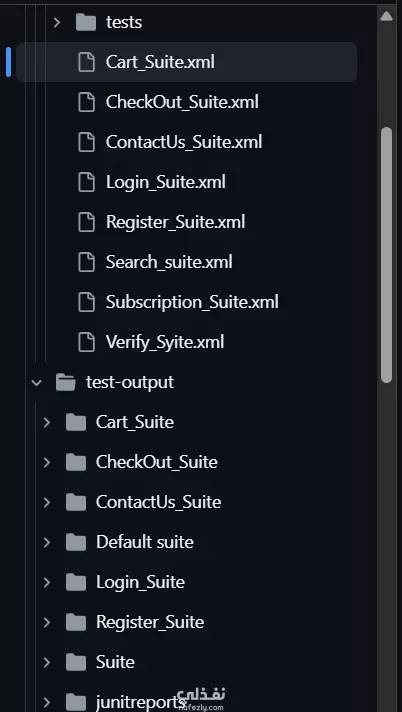Click the scrollbar up arrow
402x712 pixels.
point(386,17)
